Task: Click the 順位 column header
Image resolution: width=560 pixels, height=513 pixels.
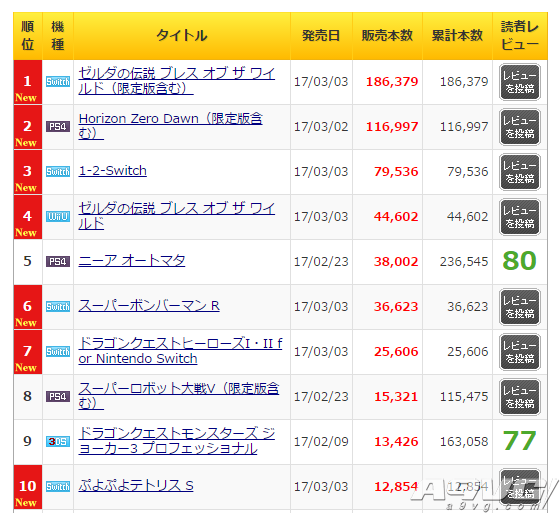Action: [28, 36]
